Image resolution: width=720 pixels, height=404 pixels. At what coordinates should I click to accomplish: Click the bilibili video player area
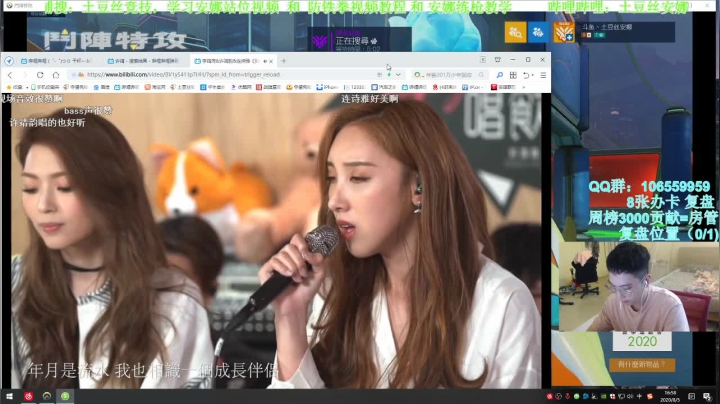276,241
